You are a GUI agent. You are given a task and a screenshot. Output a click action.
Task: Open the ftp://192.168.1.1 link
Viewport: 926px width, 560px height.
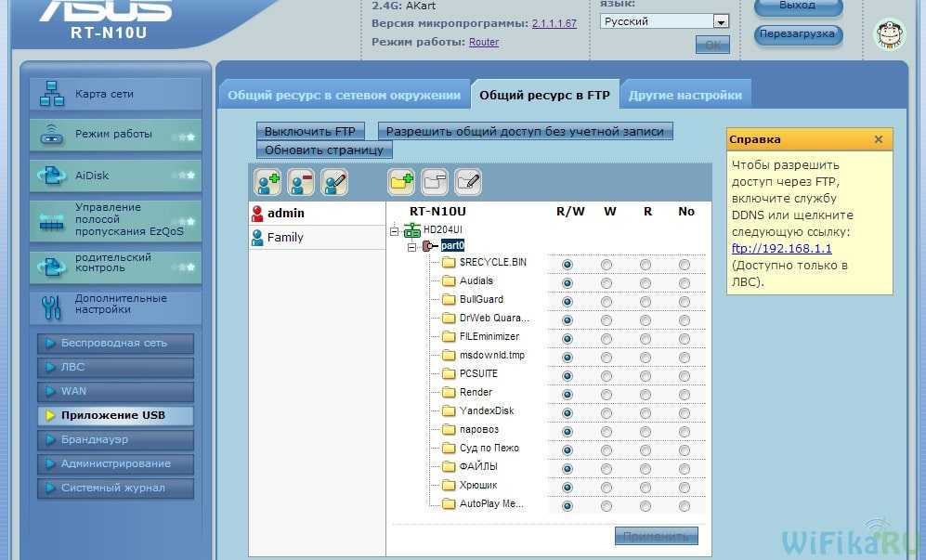781,249
